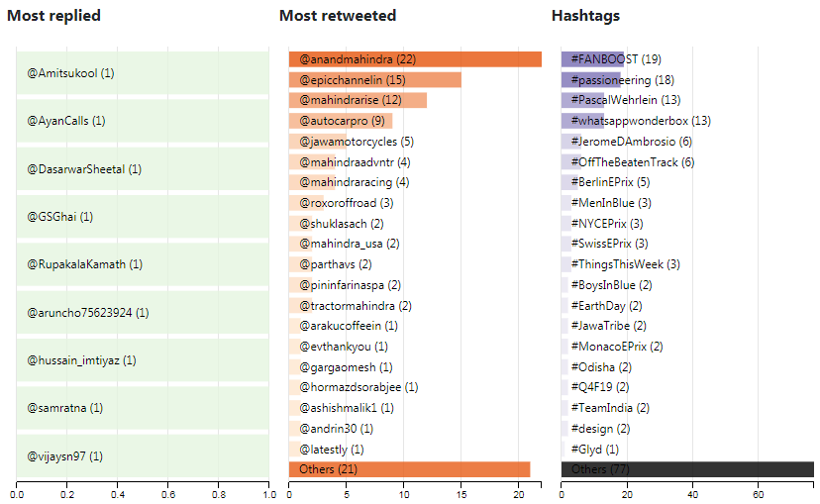Click the Others (21) retweet bar
The width and height of the screenshot is (820, 504).
pos(409,469)
